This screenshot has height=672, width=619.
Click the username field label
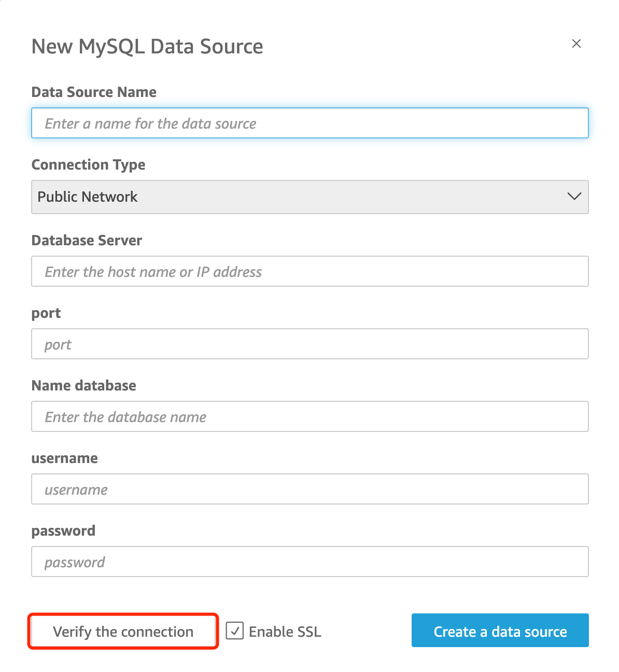click(64, 458)
